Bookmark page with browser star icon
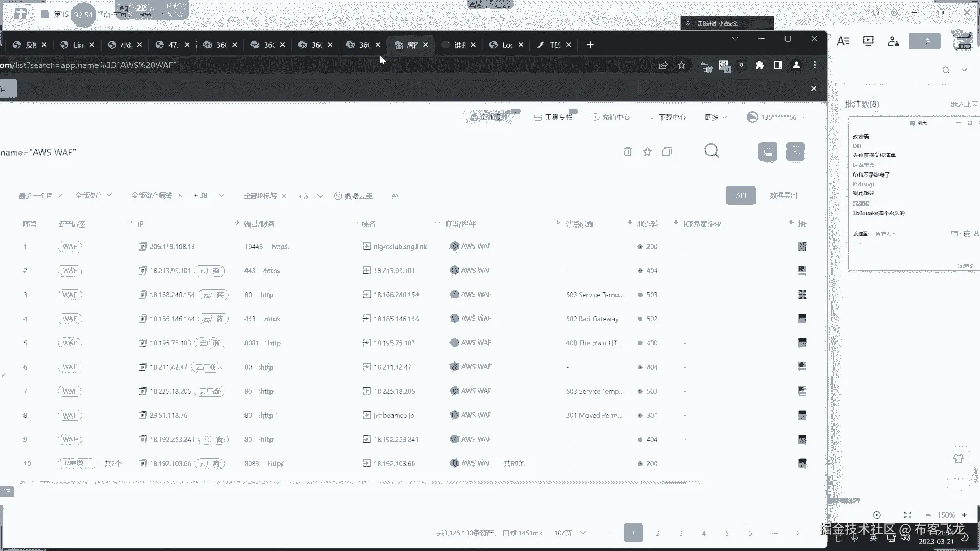The height and width of the screenshot is (551, 980). coord(681,65)
